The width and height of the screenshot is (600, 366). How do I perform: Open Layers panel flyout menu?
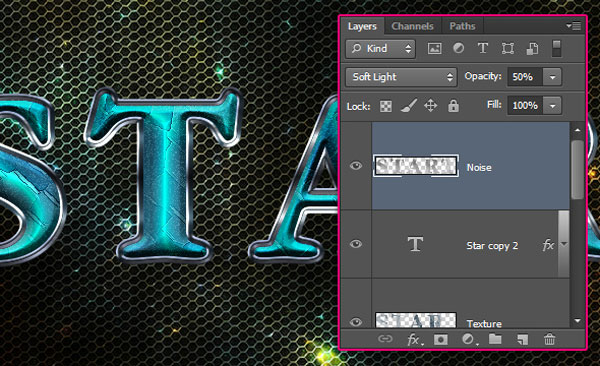[574, 26]
